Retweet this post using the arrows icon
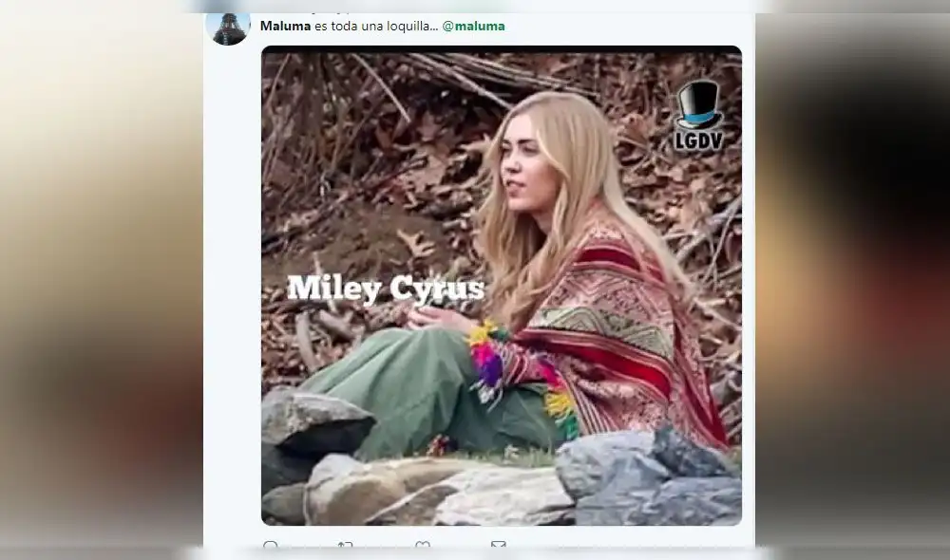 click(345, 547)
